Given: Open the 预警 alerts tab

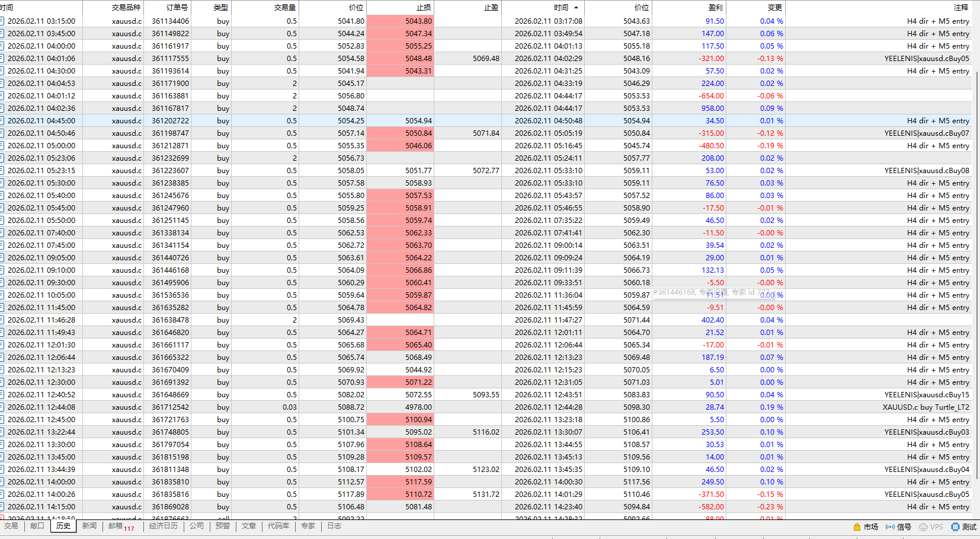Looking at the screenshot, I should click(223, 526).
